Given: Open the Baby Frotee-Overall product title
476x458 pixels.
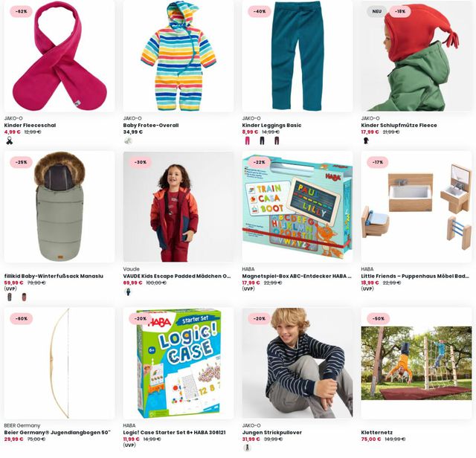Looking at the screenshot, I should 151,125.
